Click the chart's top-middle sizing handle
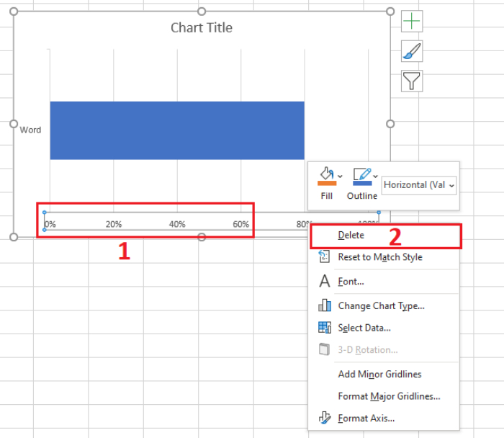The height and width of the screenshot is (438, 504). [x=202, y=12]
